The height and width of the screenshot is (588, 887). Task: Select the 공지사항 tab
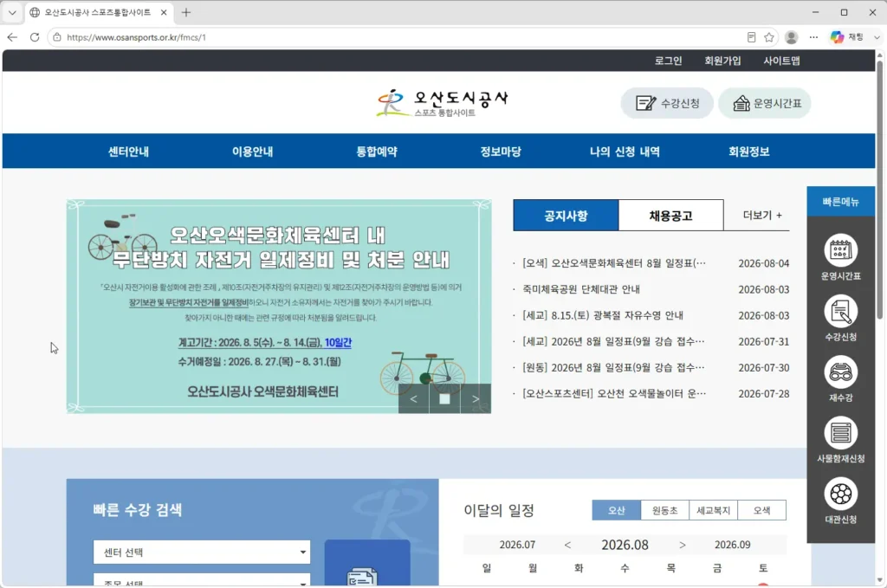coord(566,216)
